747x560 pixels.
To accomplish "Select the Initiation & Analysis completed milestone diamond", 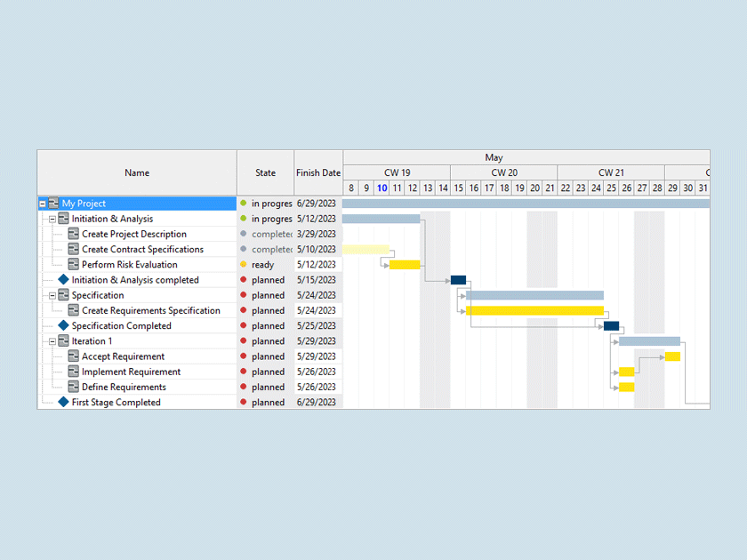I will (x=63, y=280).
